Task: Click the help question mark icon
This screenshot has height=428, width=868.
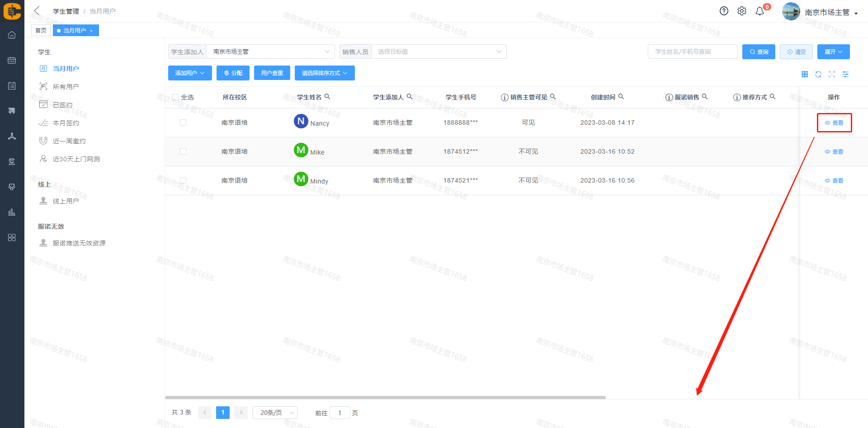Action: pos(724,11)
